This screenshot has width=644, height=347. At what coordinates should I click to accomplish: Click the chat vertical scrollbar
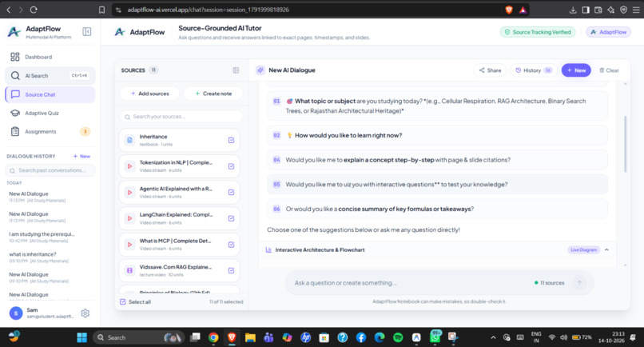(x=626, y=144)
